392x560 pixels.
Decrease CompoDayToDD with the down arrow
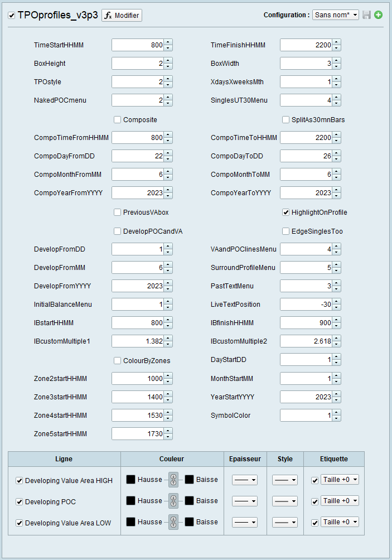[337, 160]
